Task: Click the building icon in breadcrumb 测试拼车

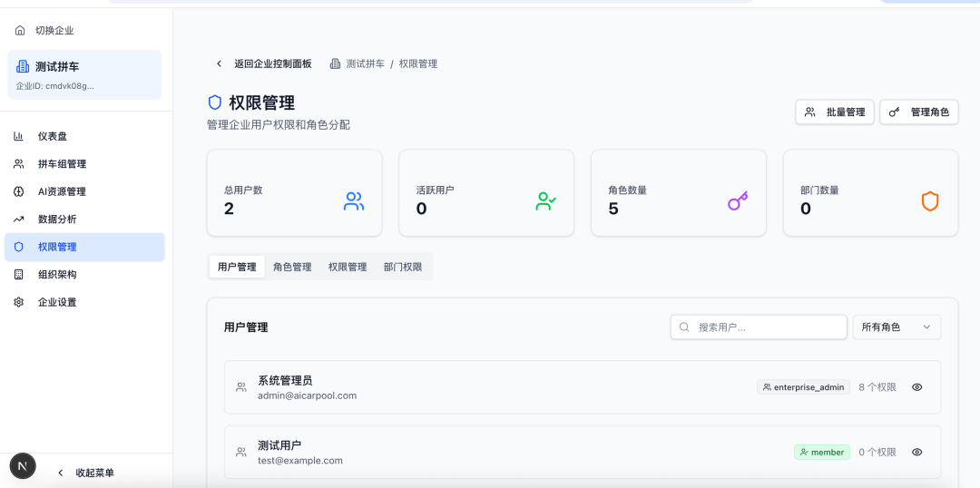Action: pos(335,63)
